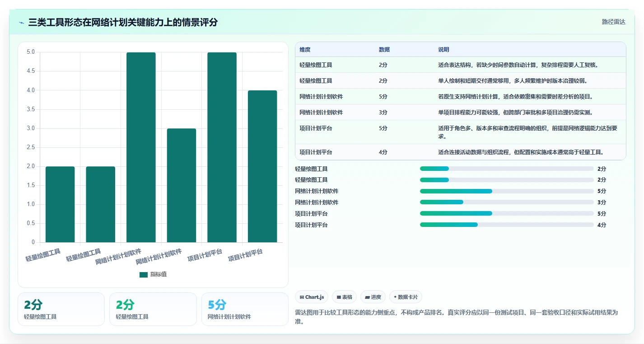The width and height of the screenshot is (644, 344).
Task: Click the 网络计划计划软件 chart bar with value 3
Action: [182, 185]
